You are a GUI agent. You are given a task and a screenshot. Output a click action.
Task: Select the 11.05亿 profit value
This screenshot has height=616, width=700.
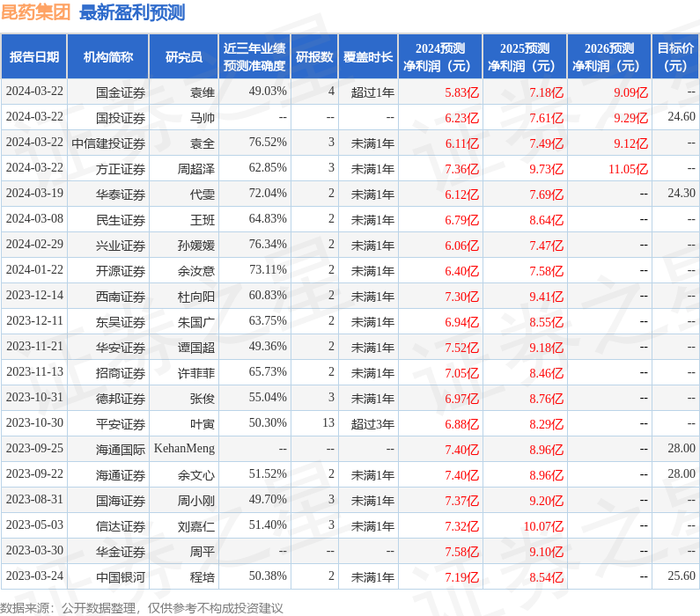[628, 169]
